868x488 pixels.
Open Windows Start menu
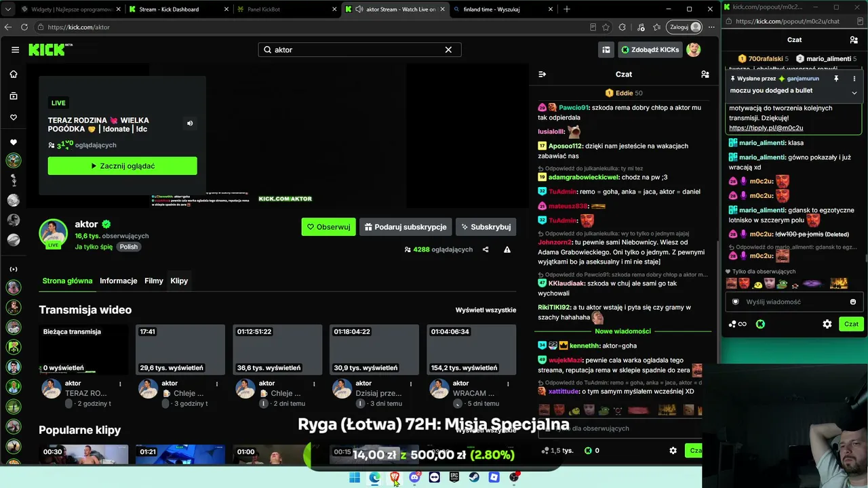(355, 477)
